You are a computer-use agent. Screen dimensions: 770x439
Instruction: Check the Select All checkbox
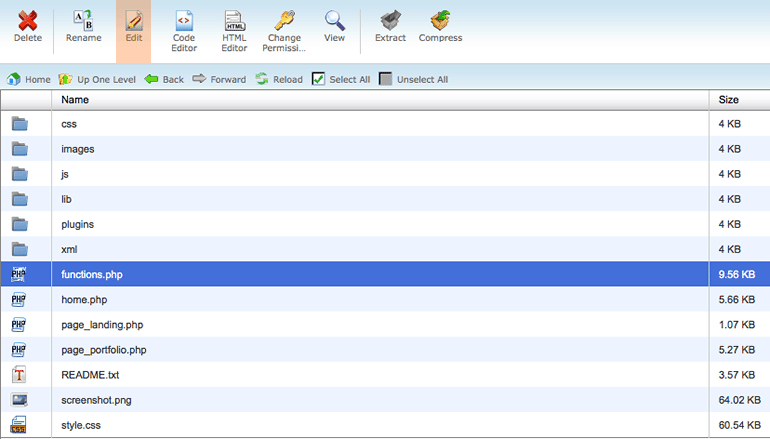318,79
